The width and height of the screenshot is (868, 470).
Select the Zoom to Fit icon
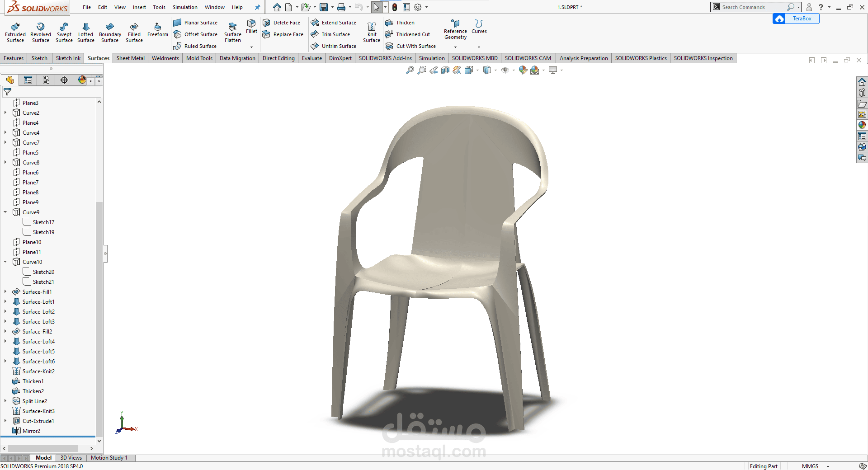pyautogui.click(x=410, y=70)
